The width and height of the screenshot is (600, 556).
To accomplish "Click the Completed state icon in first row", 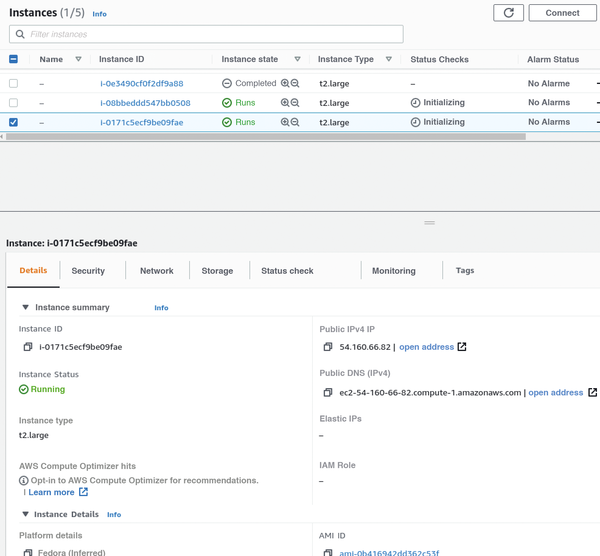I will point(227,83).
